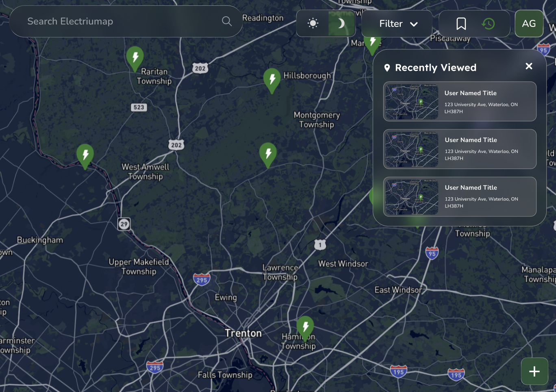
Task: Select the charger pin near Raritan Township
Action: point(135,59)
